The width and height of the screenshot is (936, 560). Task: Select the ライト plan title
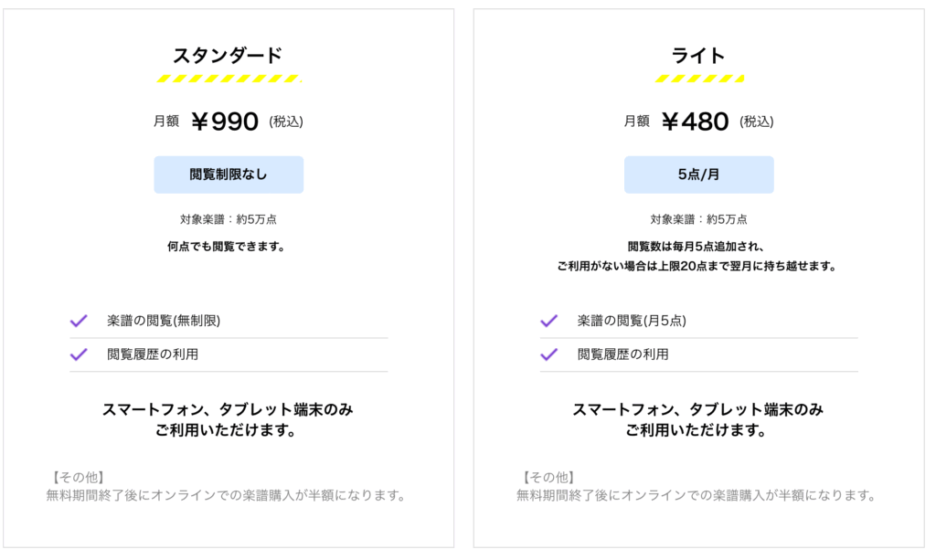(x=698, y=56)
